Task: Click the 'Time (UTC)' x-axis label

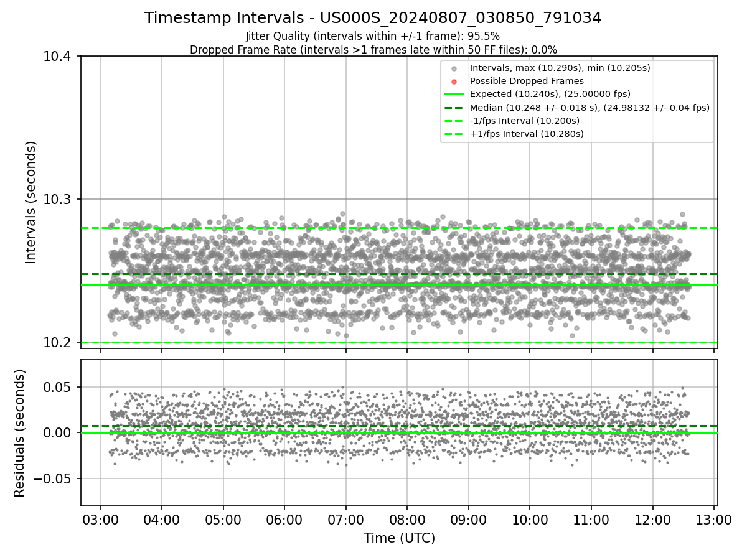Action: (399, 538)
